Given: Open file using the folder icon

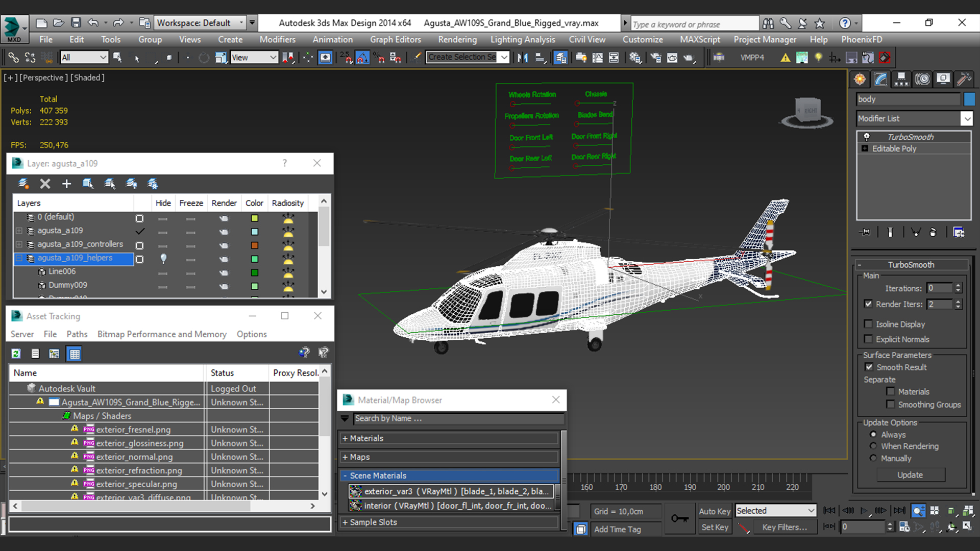Looking at the screenshot, I should 59,22.
